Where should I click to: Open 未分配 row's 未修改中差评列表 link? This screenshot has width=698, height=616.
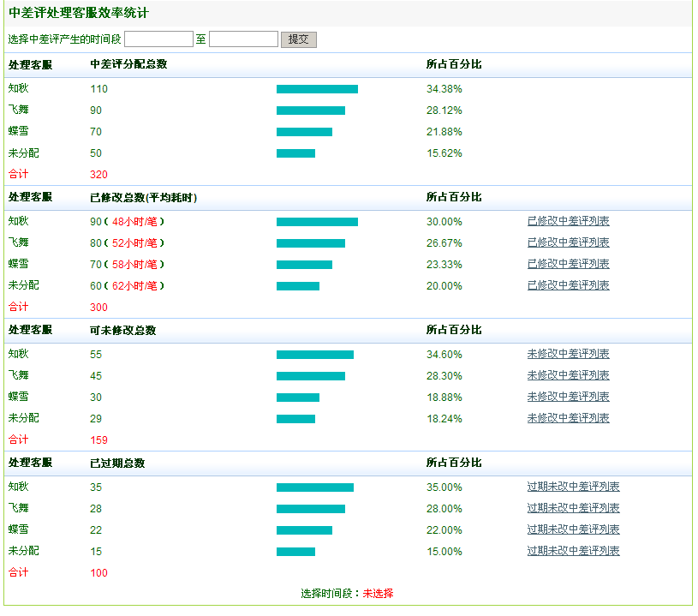coord(568,418)
